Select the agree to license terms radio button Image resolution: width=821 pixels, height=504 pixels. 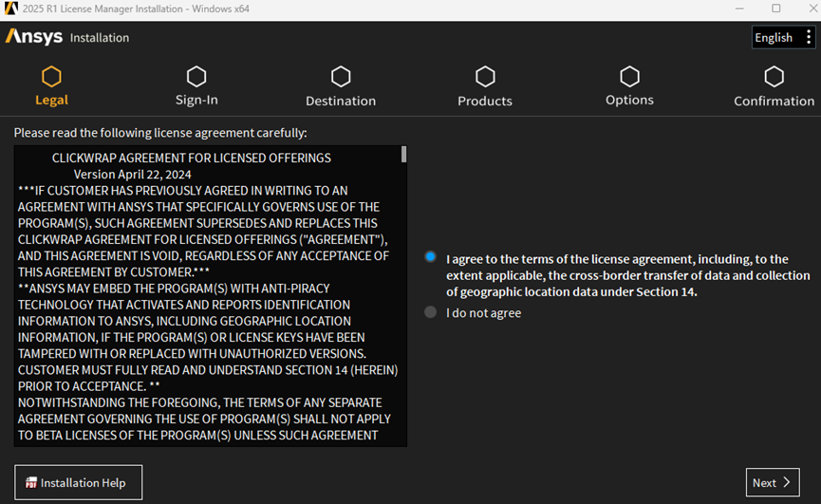430,257
